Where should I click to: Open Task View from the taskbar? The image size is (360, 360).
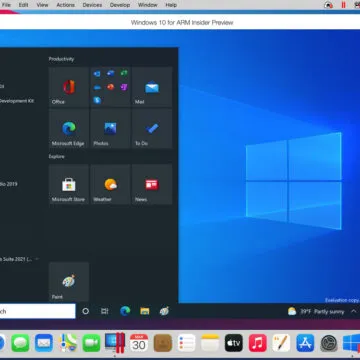click(105, 311)
